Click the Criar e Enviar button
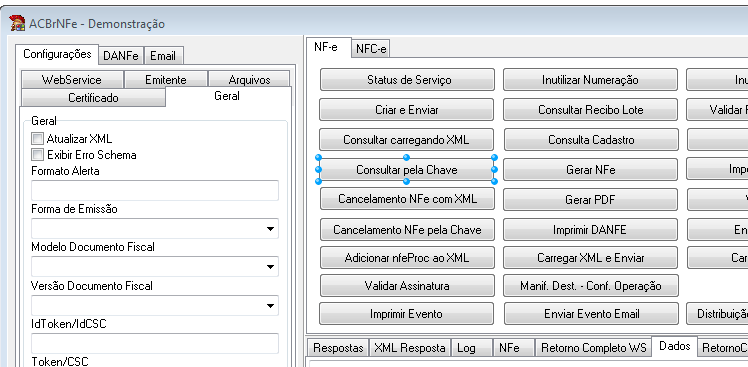This screenshot has height=367, width=748. pyautogui.click(x=407, y=110)
